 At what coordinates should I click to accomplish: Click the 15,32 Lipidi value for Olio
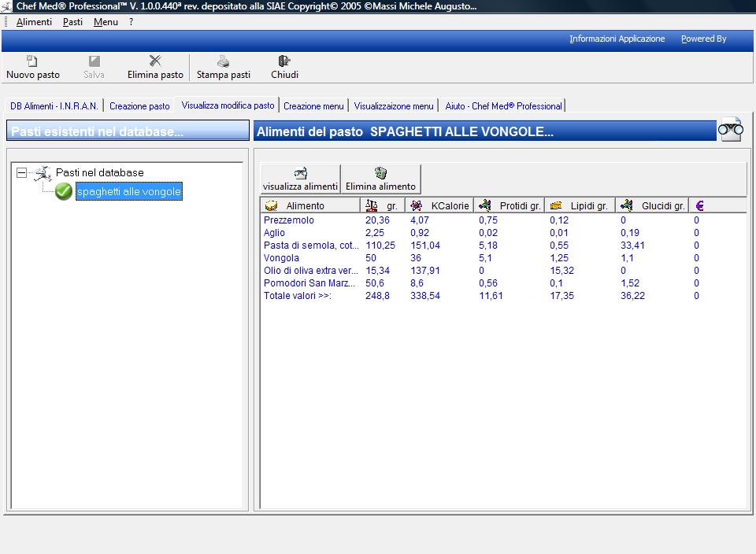562,270
